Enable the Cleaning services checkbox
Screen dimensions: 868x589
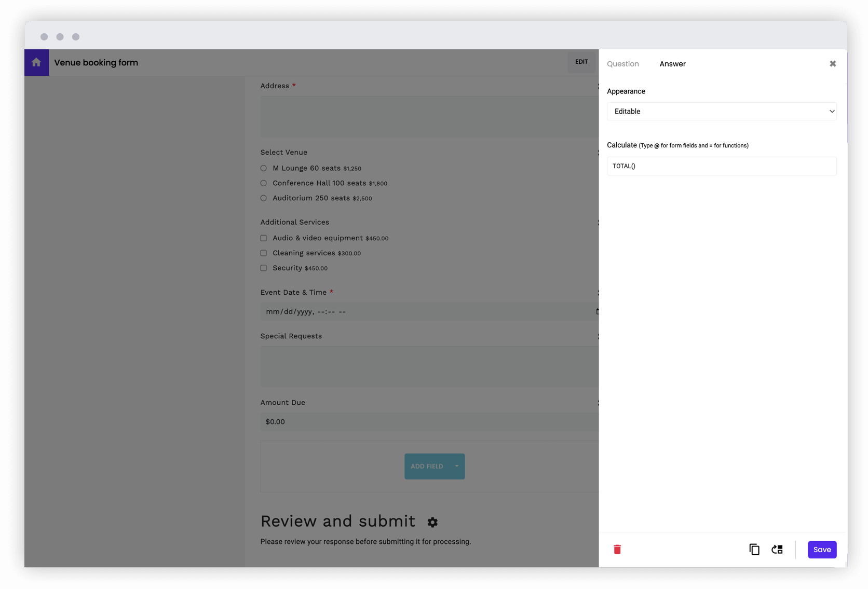point(264,253)
